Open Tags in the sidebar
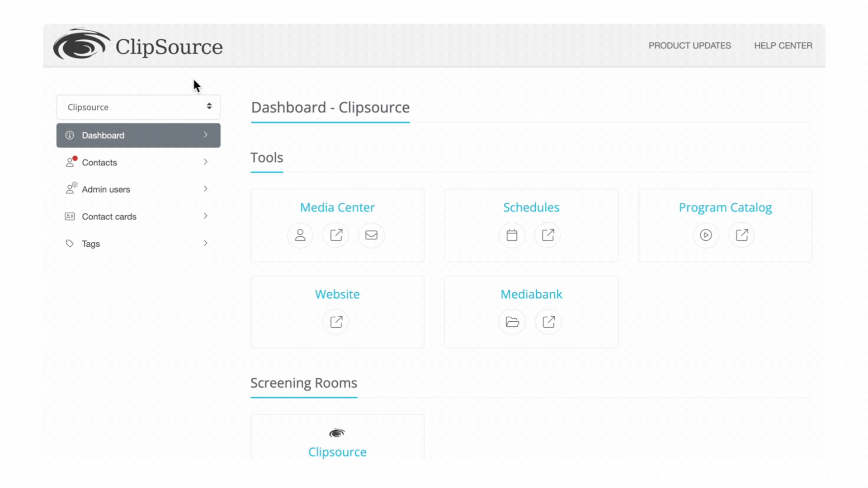The height and width of the screenshot is (488, 868). [x=138, y=244]
